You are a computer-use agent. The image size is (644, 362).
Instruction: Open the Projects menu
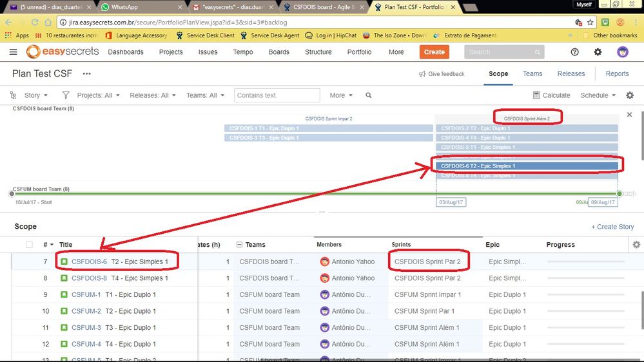pyautogui.click(x=171, y=52)
